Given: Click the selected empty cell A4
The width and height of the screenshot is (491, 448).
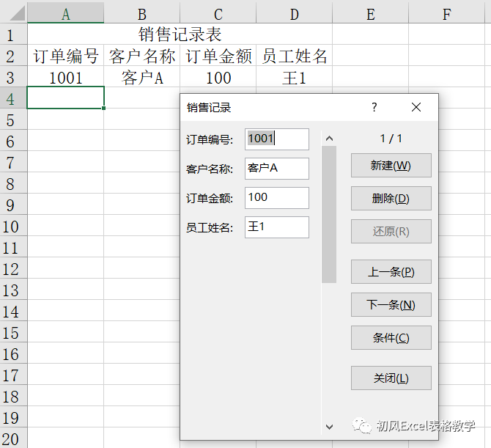Looking at the screenshot, I should (x=66, y=98).
